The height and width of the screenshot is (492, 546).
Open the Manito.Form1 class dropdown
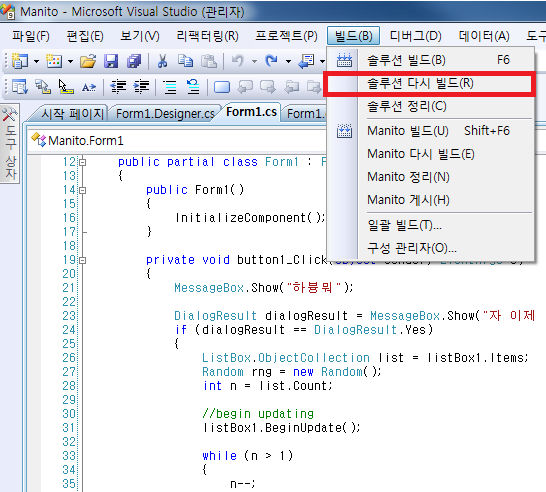pyautogui.click(x=178, y=141)
